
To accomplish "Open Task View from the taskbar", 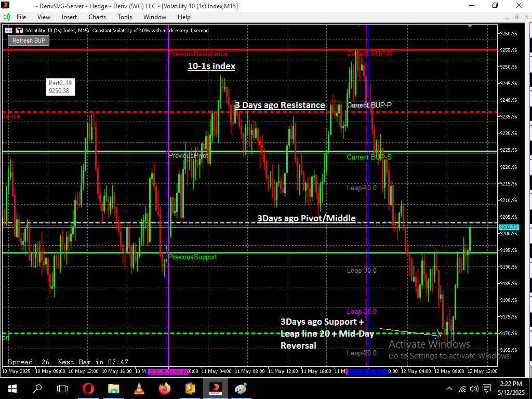I will tap(62, 388).
